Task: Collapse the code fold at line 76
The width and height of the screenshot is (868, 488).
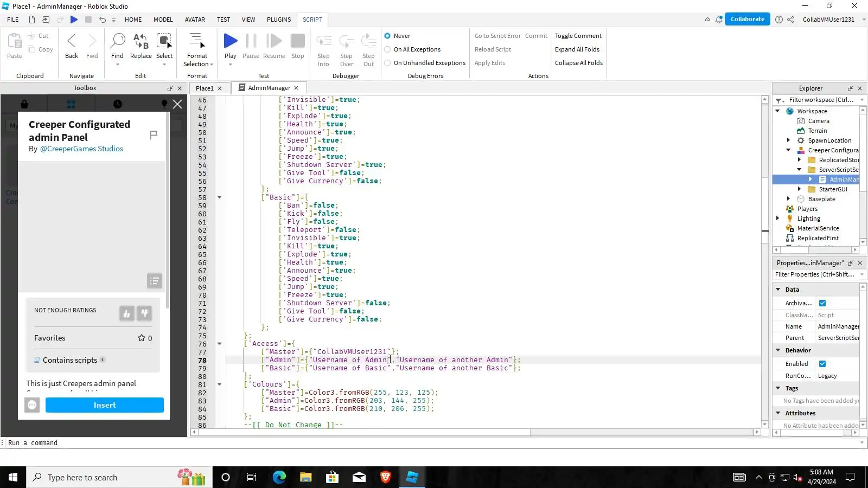Action: pyautogui.click(x=219, y=344)
